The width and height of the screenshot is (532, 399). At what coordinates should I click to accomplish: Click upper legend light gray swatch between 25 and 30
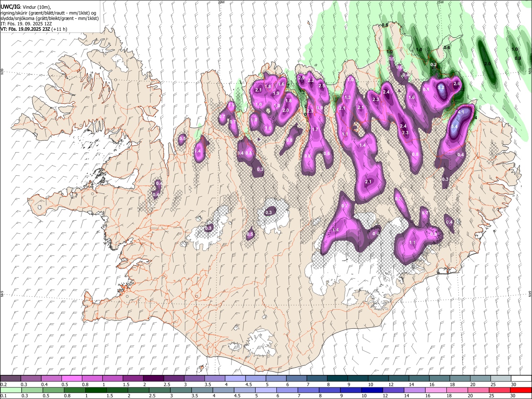[501, 378]
